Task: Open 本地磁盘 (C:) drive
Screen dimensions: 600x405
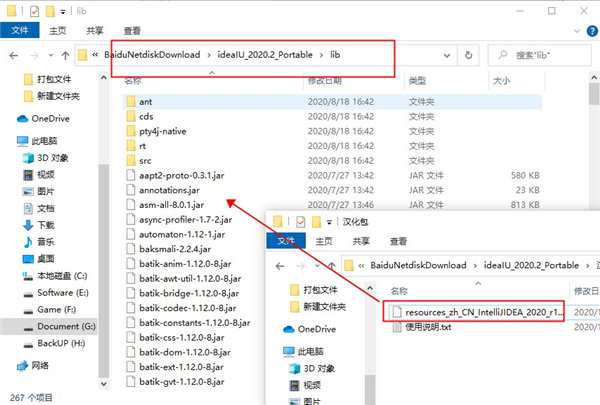Action: tap(62, 276)
